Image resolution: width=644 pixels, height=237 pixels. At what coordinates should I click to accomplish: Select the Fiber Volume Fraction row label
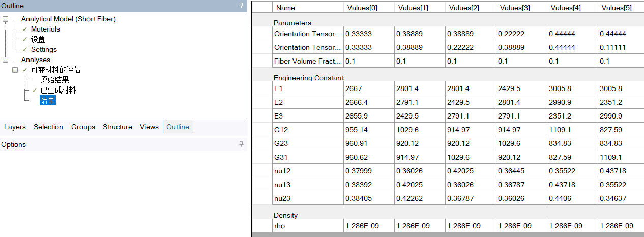[x=307, y=61]
